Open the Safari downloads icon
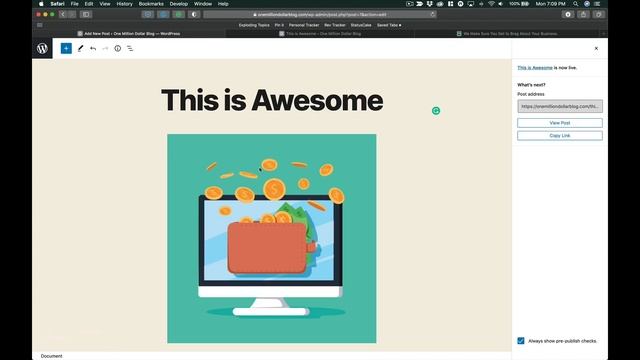Viewport: 640px width, 360px height. (568, 14)
